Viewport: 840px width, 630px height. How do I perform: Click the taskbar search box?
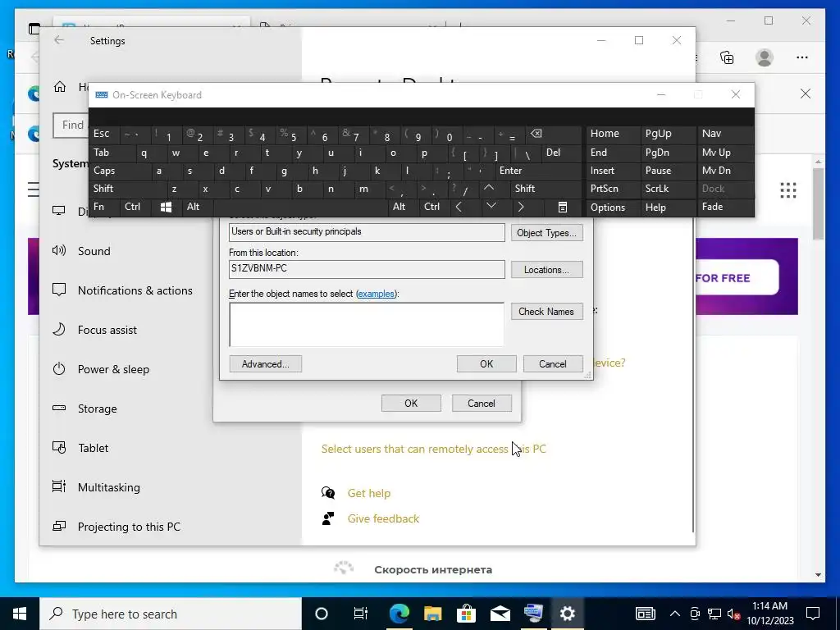pos(171,614)
